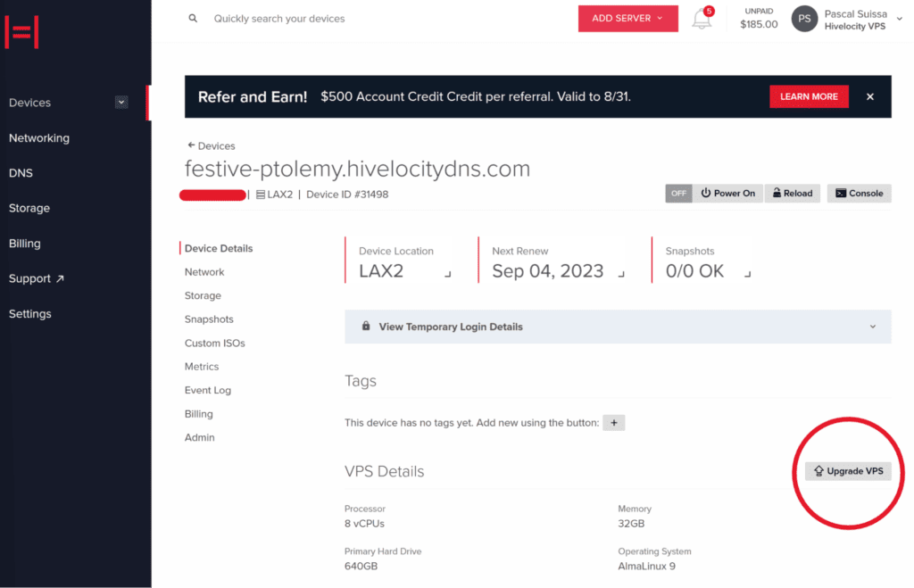Click the search magnifier icon
Screen dimensions: 914x588
pos(194,18)
